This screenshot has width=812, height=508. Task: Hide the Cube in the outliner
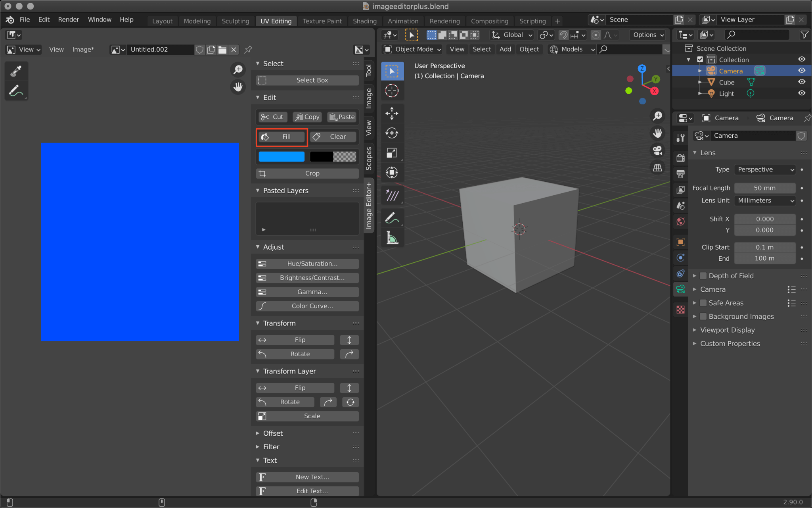801,82
